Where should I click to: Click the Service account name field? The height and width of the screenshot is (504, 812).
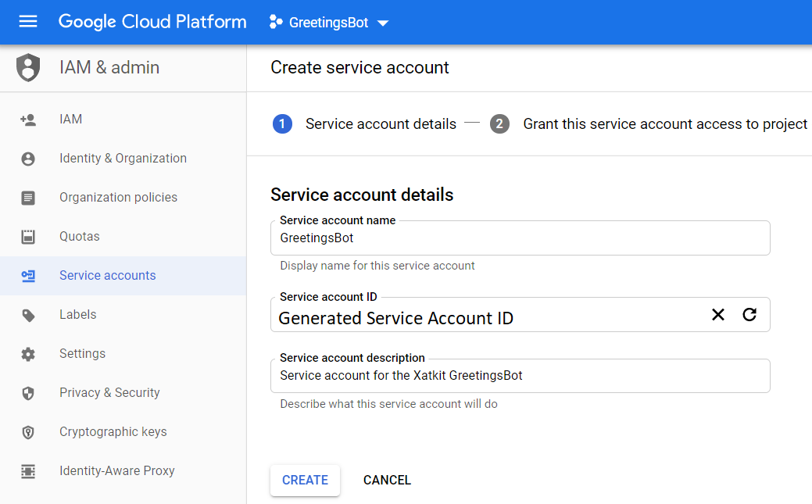[520, 238]
